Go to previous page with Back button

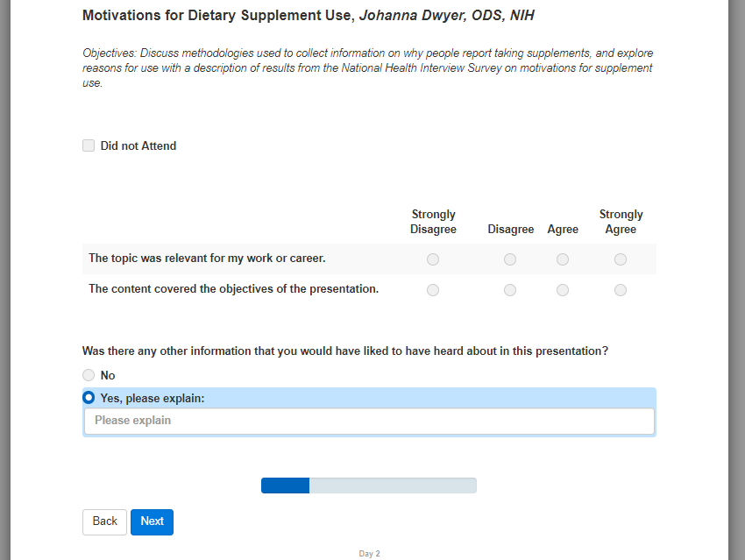[x=104, y=521]
